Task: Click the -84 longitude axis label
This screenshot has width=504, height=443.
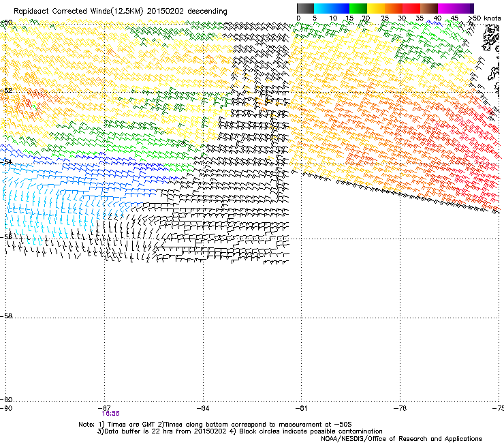Action: (203, 408)
